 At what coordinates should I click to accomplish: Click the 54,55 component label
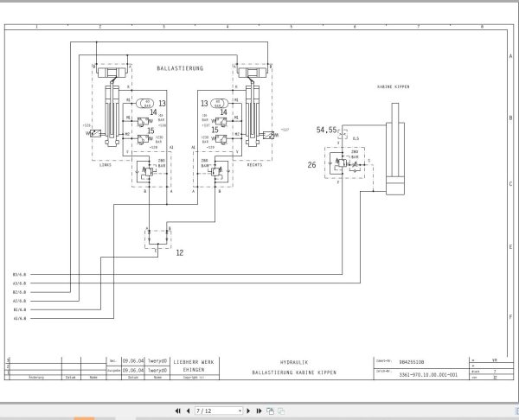coord(326,130)
